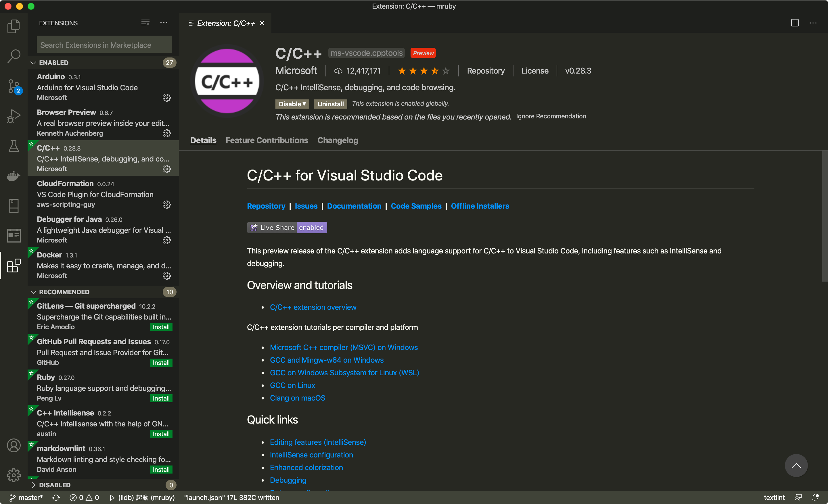
Task: Open the Run and Debug view
Action: coord(14,116)
